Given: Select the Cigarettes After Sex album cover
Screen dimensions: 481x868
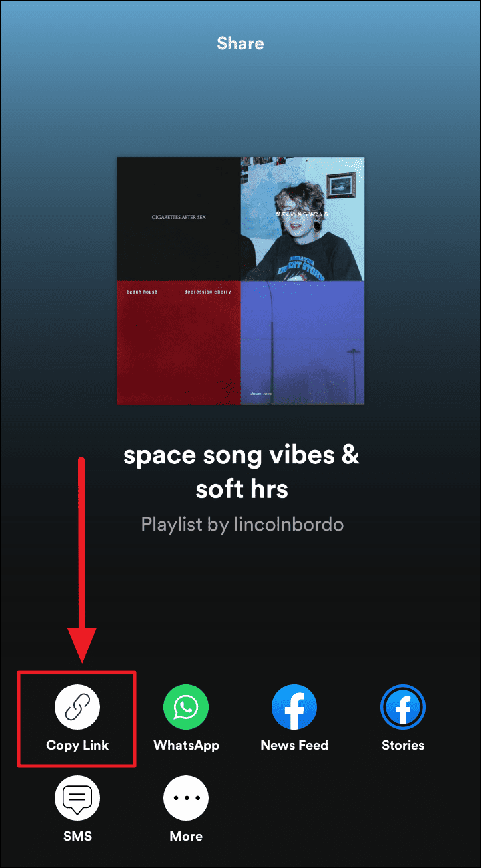Looking at the screenshot, I should click(179, 218).
